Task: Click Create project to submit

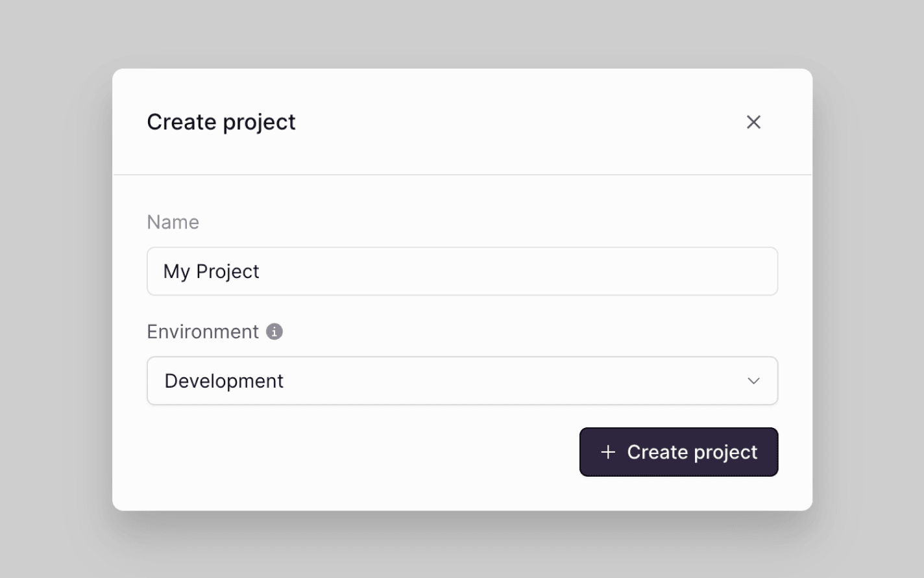Action: [x=679, y=452]
